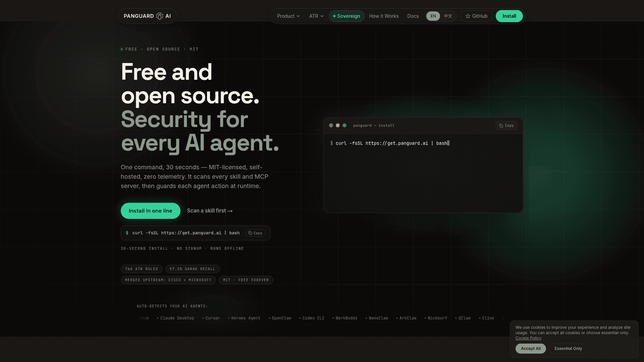Click the terminal curl command line
The width and height of the screenshot is (644, 362).
pyautogui.click(x=389, y=143)
